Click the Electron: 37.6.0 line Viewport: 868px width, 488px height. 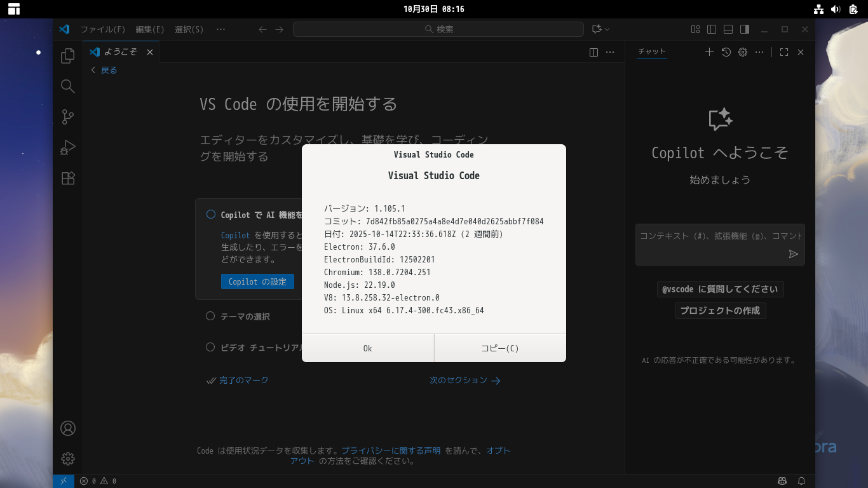[x=360, y=247]
